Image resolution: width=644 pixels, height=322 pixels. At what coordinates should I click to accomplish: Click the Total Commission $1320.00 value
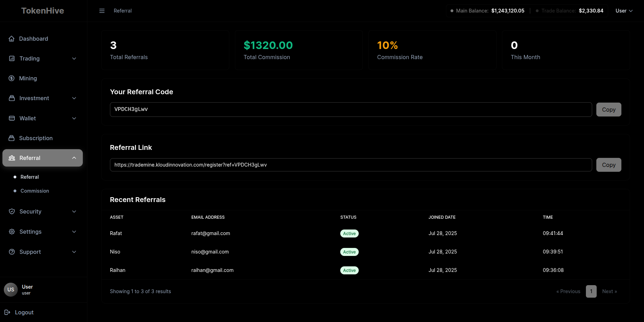[268, 45]
